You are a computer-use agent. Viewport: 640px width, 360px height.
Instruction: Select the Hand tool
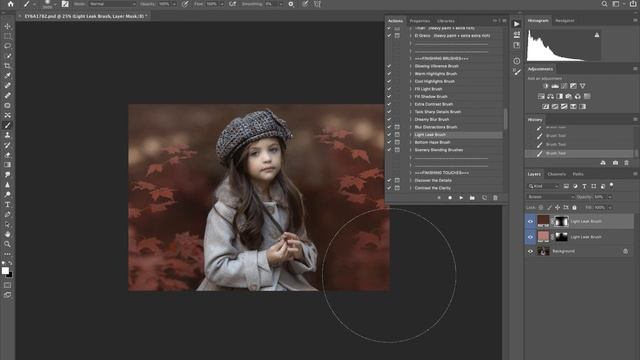7,234
